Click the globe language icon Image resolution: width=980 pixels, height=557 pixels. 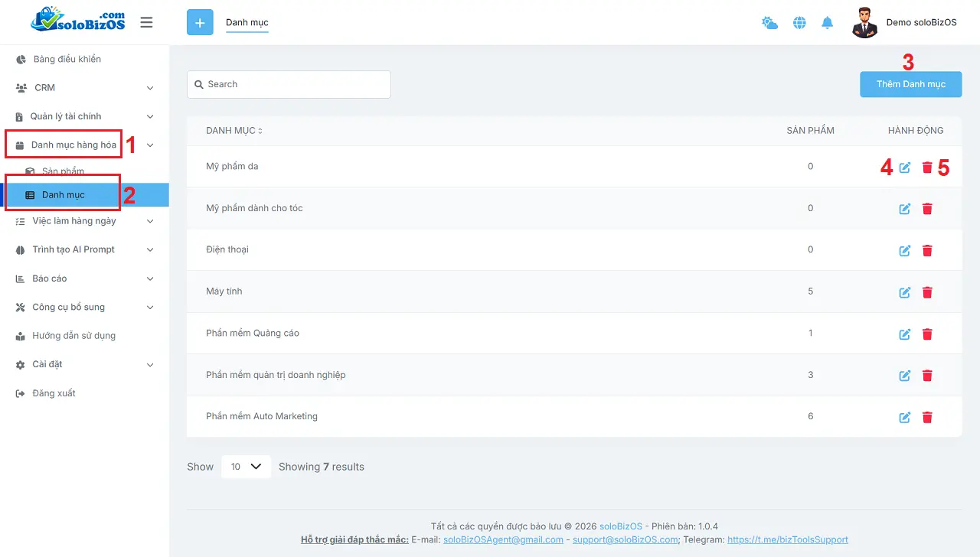pyautogui.click(x=799, y=23)
